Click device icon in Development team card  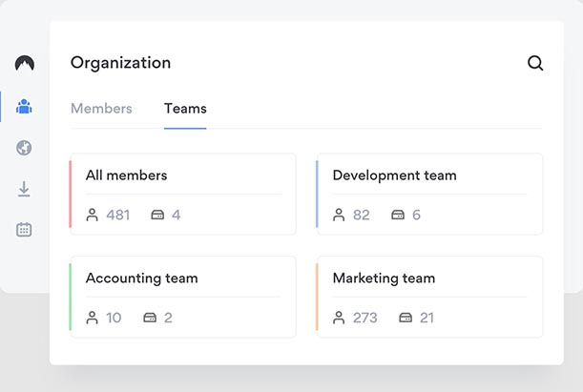pos(398,215)
